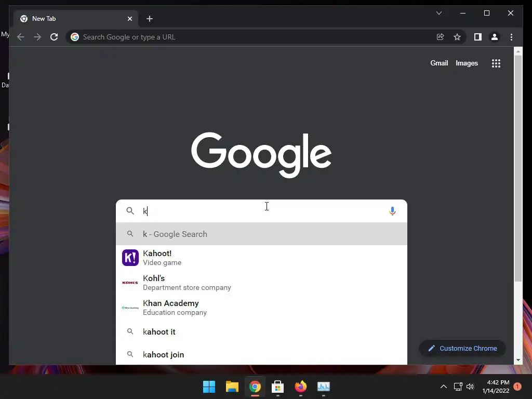Choose 'k - Google Search' suggestion

click(261, 234)
